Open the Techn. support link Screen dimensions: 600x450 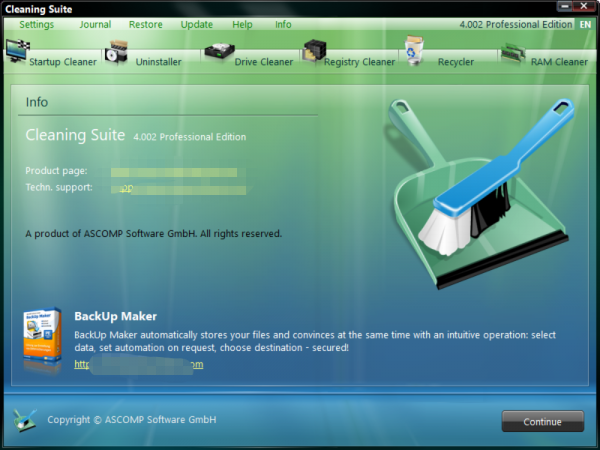pyautogui.click(x=179, y=189)
